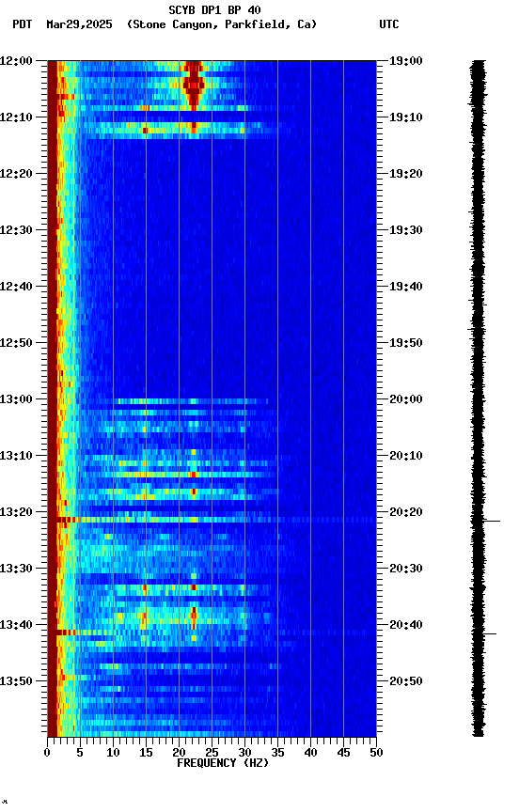Click the title text "SCYB DP1 BP 40"

(214, 9)
